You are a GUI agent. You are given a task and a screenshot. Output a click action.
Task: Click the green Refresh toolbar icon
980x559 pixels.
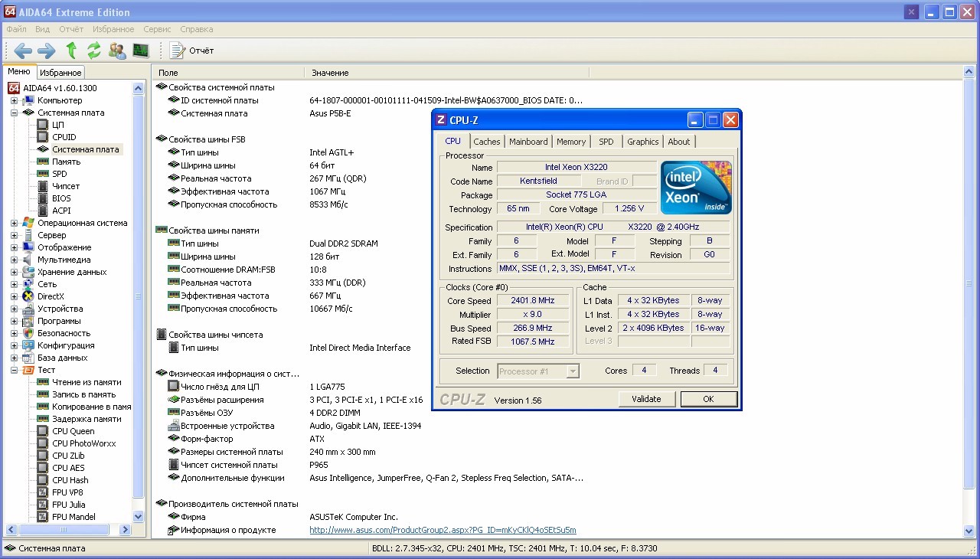(94, 51)
